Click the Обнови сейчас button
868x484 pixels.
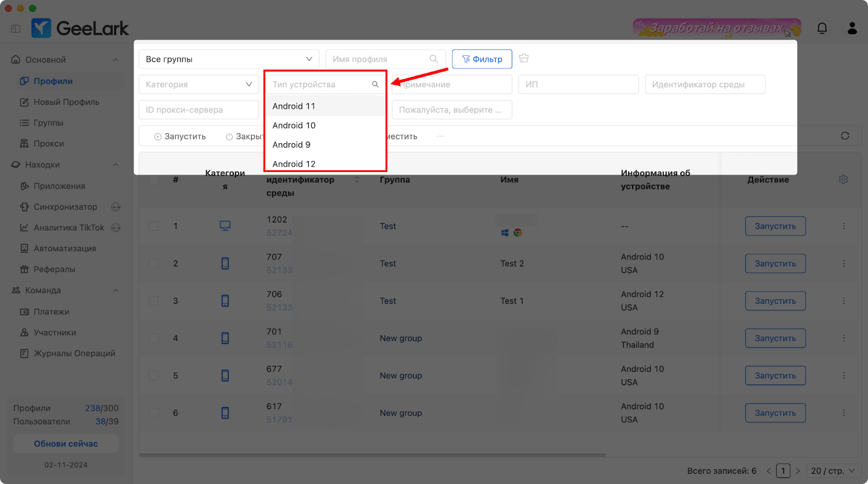pos(66,444)
